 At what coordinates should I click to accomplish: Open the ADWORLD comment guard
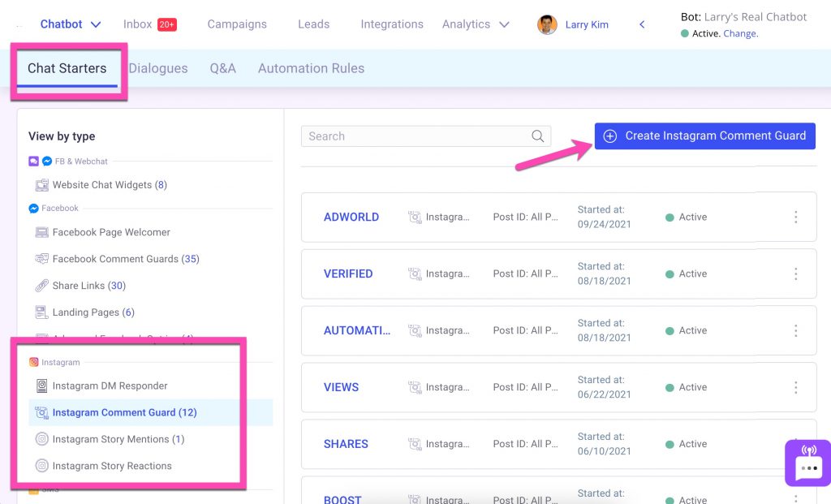click(x=351, y=218)
